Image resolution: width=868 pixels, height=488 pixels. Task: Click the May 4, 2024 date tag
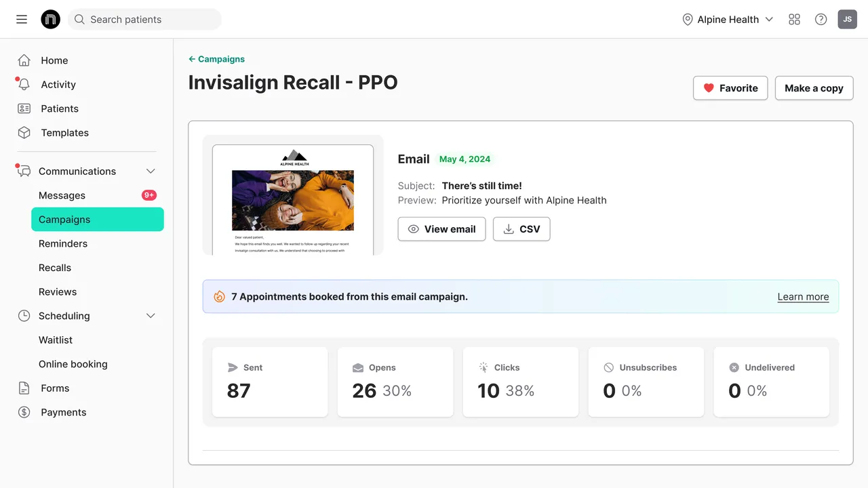[x=465, y=159]
